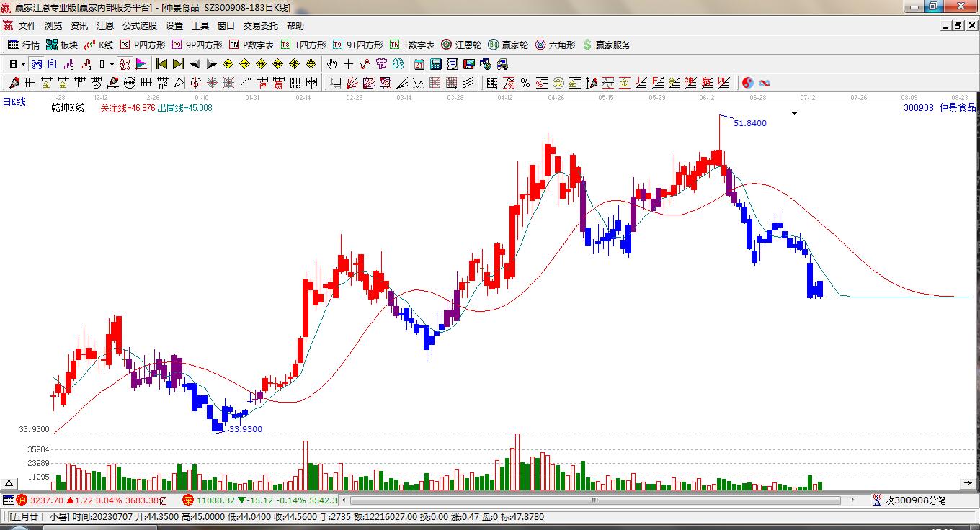The image size is (980, 530).
Task: Click the yellow right-arrow diamond icon
Action: tap(245, 64)
